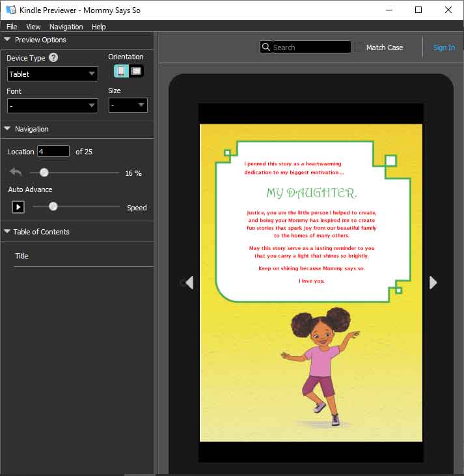The height and width of the screenshot is (476, 464).
Task: Click the Sign In link
Action: (x=444, y=48)
